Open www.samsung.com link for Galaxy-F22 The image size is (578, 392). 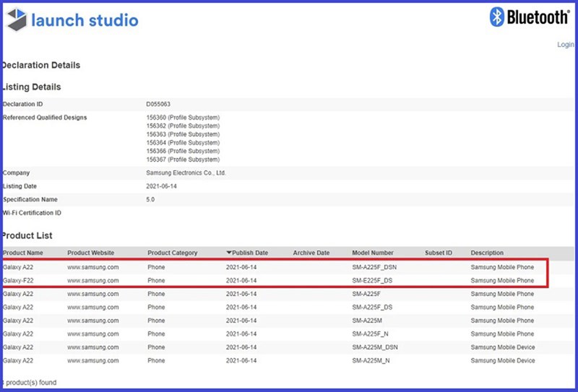click(x=92, y=281)
